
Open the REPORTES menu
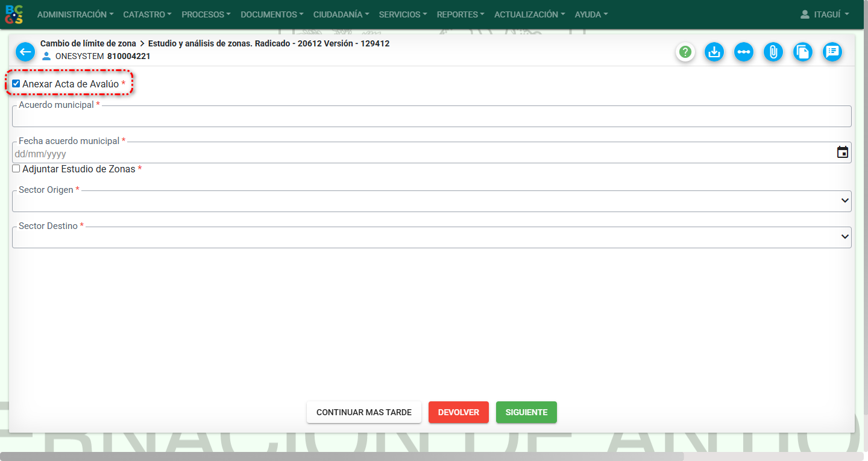[460, 14]
